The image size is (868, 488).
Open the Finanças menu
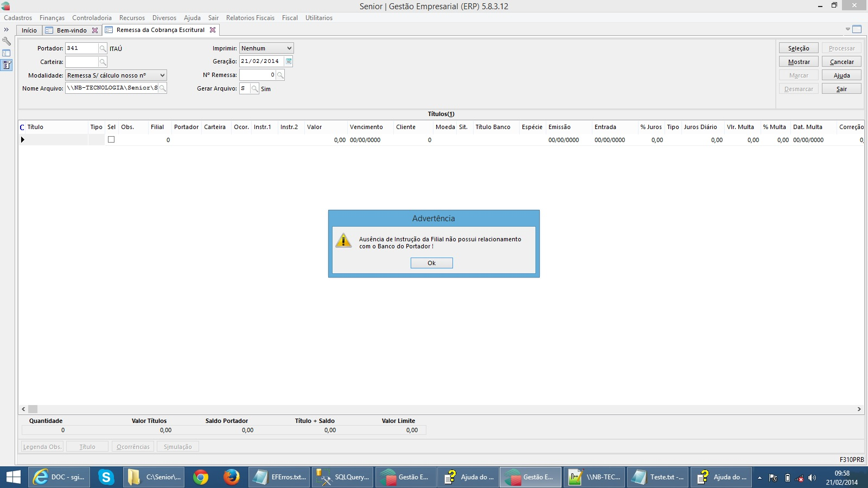(x=52, y=18)
